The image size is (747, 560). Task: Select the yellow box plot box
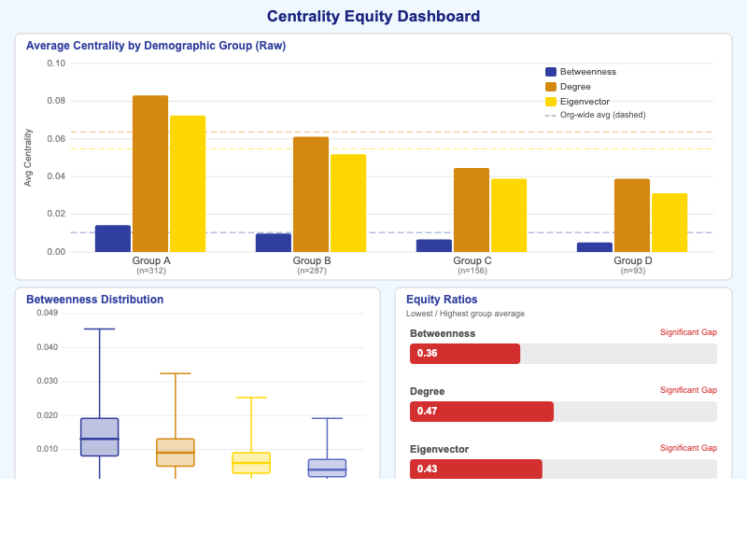tap(251, 463)
